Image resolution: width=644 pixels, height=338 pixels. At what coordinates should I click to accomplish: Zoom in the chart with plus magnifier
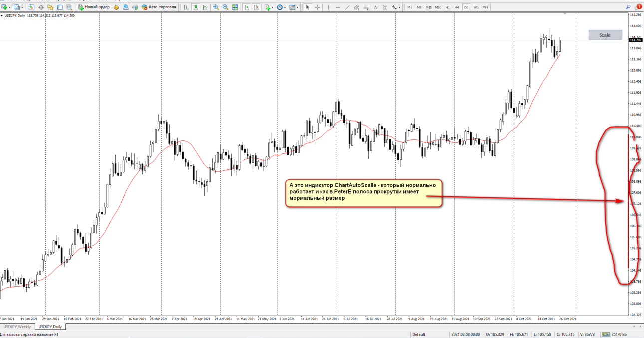216,7
